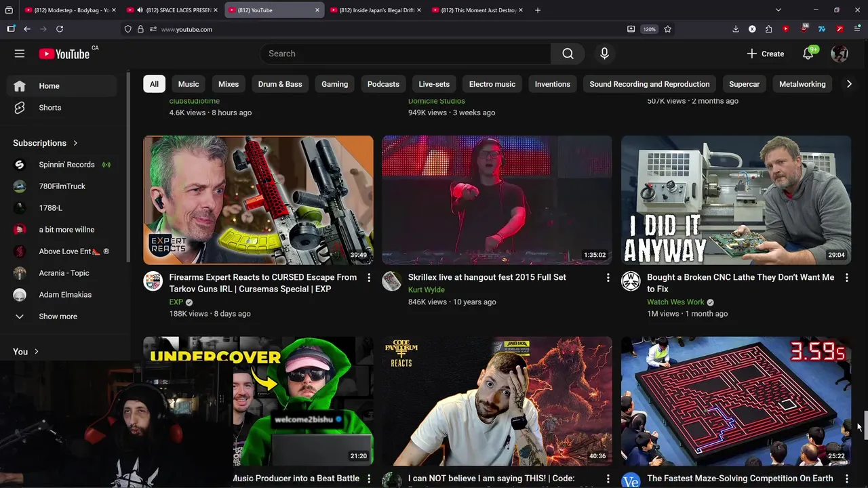The width and height of the screenshot is (868, 488).
Task: Select the Drum & Bass chip
Action: click(x=280, y=84)
